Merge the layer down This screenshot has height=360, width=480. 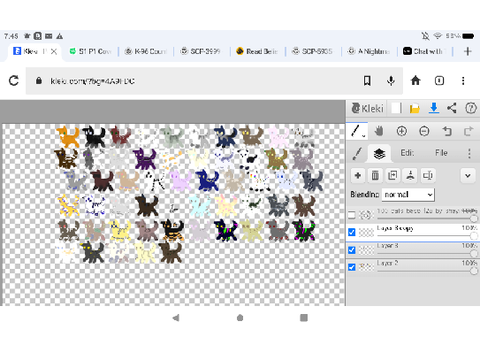(410, 175)
